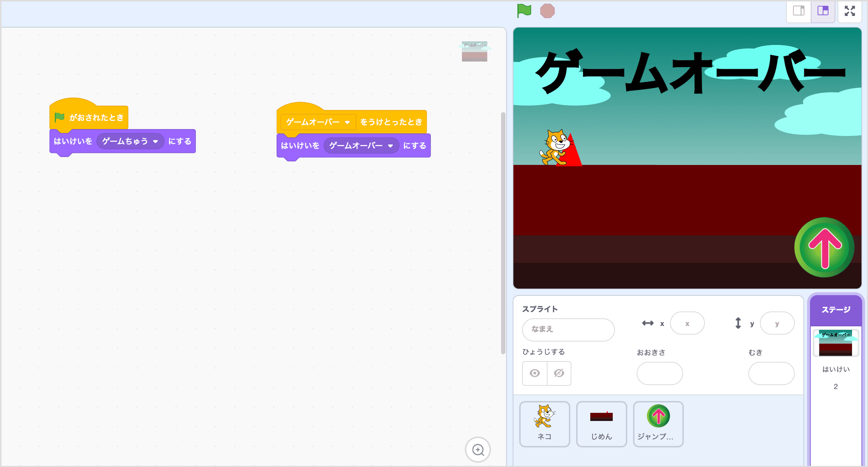Click the スプライト heading text
Screen dimensions: 868x467
coord(540,309)
